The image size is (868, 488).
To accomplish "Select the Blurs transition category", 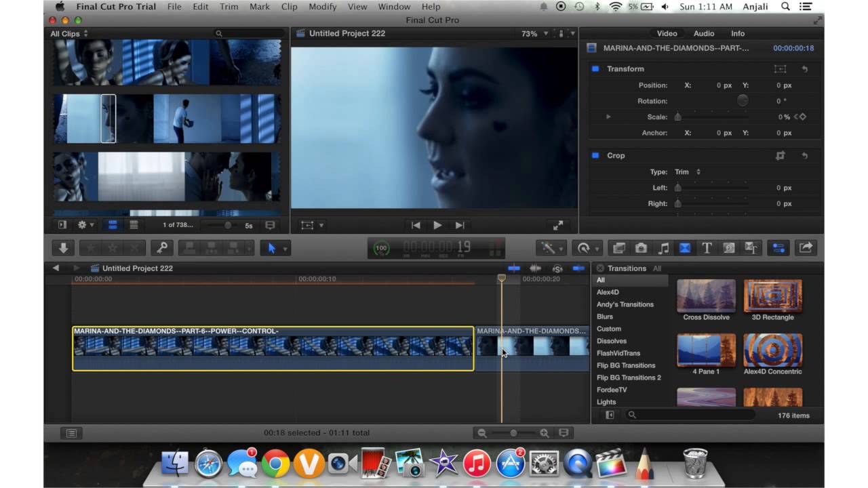I will click(x=605, y=317).
